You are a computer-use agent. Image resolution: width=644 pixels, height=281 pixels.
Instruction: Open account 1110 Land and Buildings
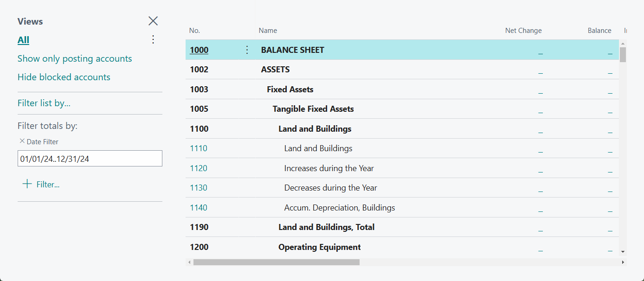pos(198,148)
